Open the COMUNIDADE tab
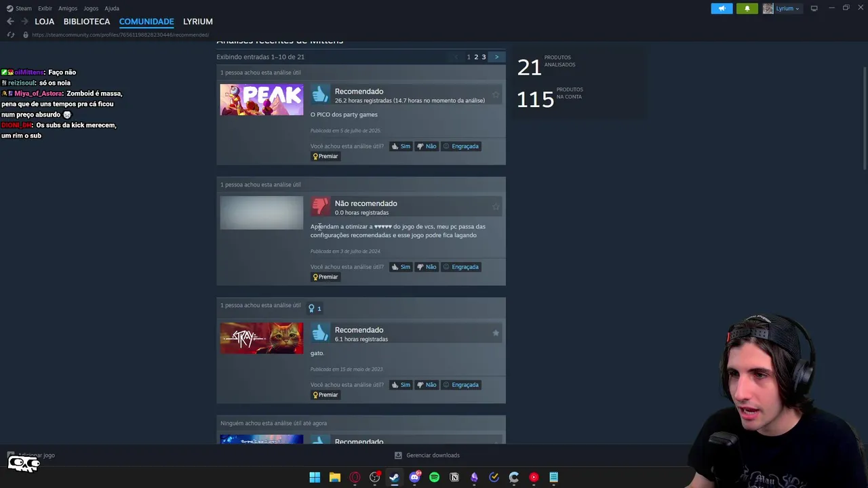Image resolution: width=868 pixels, height=488 pixels. (x=146, y=22)
